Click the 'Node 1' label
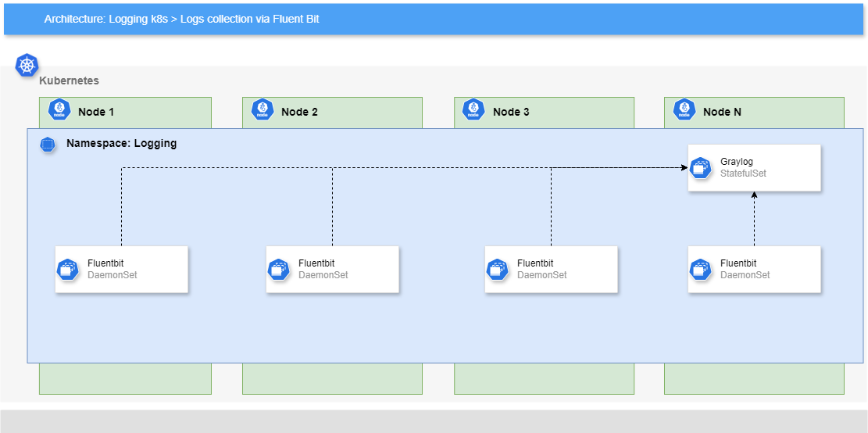Viewport: 868px width, 433px height. click(96, 112)
